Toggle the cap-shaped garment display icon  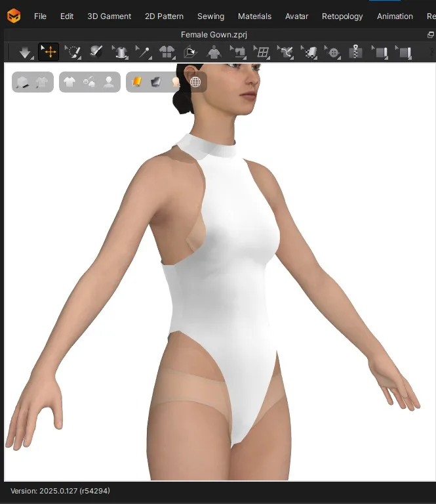pyautogui.click(x=23, y=82)
